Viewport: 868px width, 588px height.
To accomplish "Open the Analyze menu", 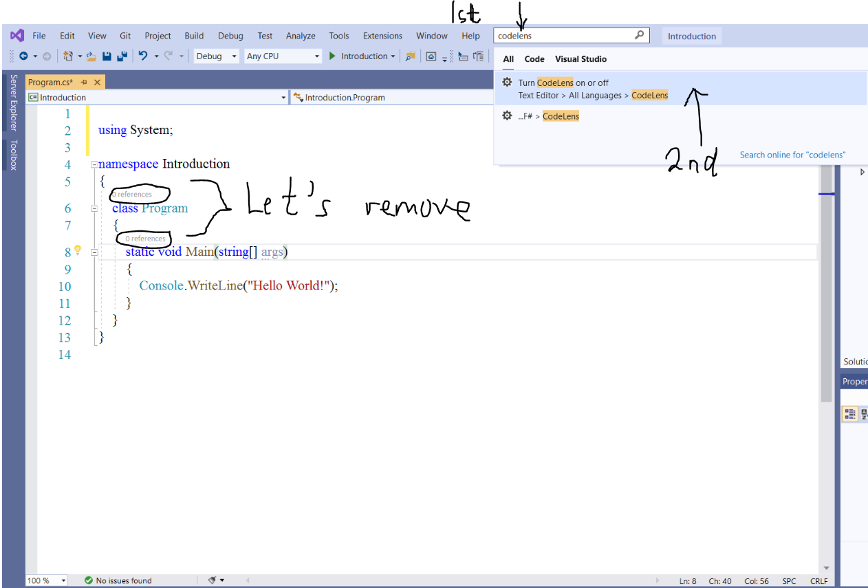I will pos(301,36).
